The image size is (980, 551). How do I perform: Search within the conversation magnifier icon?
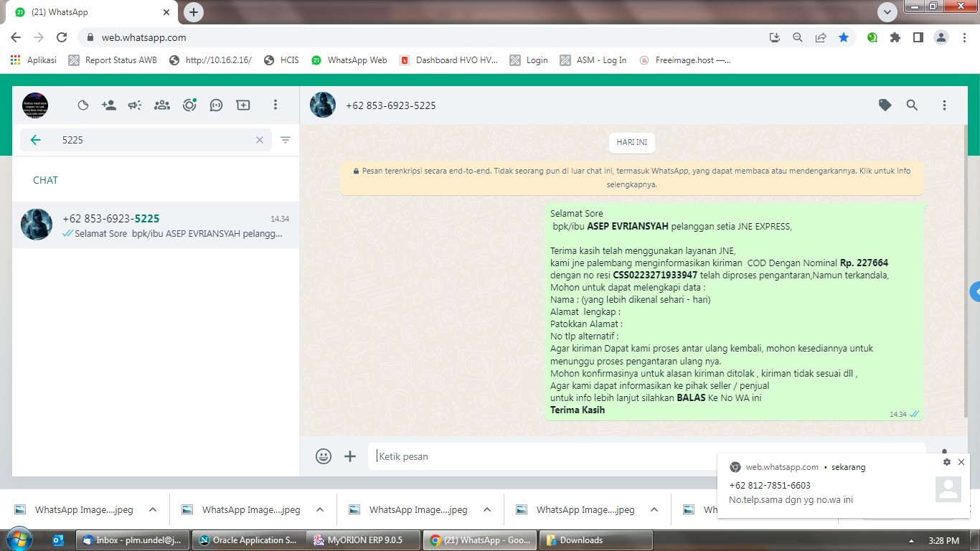912,105
